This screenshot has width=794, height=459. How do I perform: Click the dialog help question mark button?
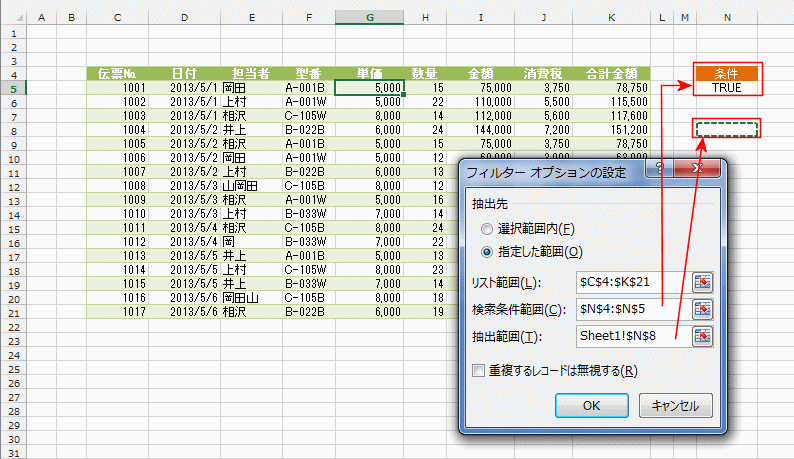(659, 167)
